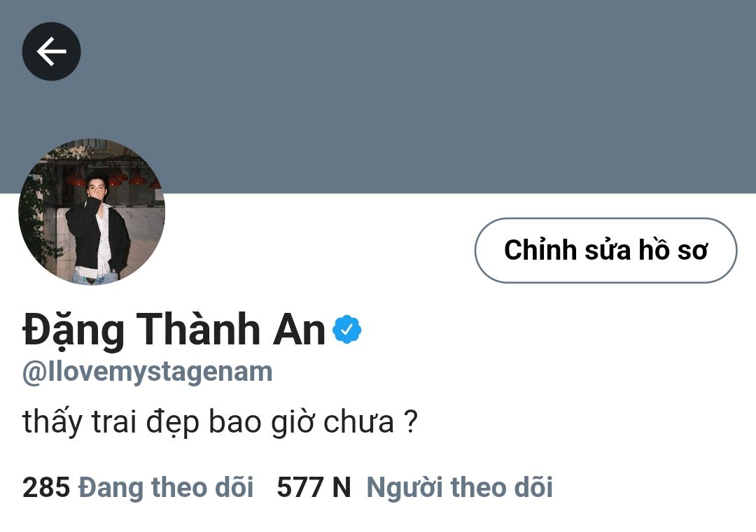Click the blue verified checkmark badge
Screen dimensions: 756x532
coord(347,329)
